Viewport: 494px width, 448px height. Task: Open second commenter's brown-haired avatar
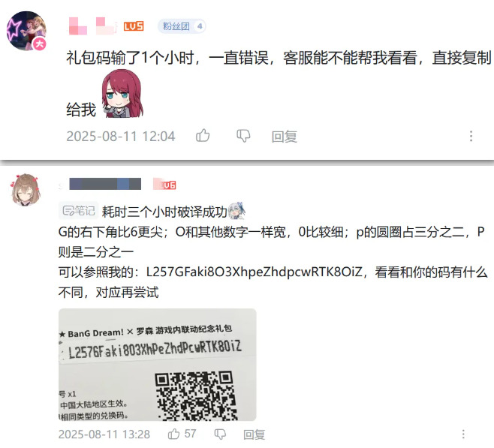pyautogui.click(x=26, y=190)
